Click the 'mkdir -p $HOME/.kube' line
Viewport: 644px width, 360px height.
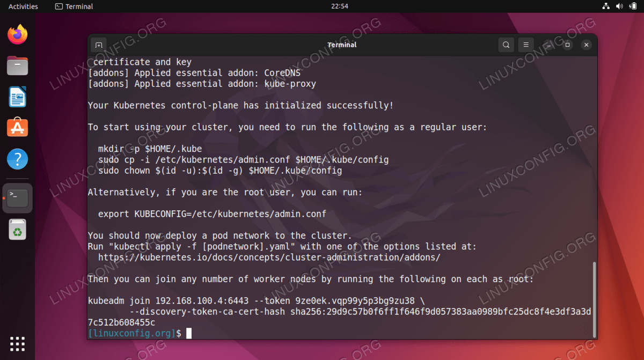pos(150,149)
